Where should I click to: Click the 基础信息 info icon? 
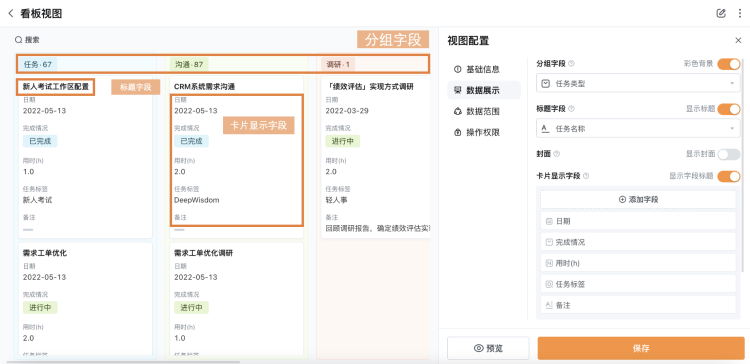pyautogui.click(x=457, y=69)
